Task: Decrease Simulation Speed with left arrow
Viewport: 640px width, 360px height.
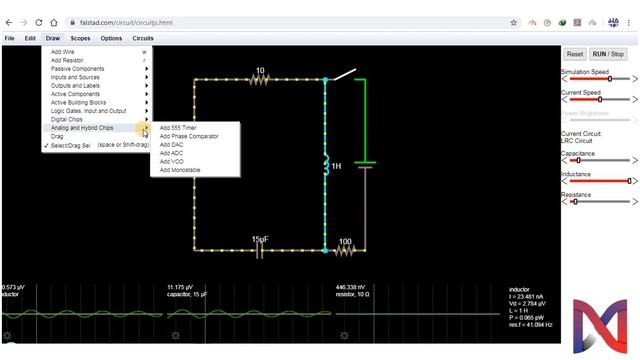Action: [564, 79]
